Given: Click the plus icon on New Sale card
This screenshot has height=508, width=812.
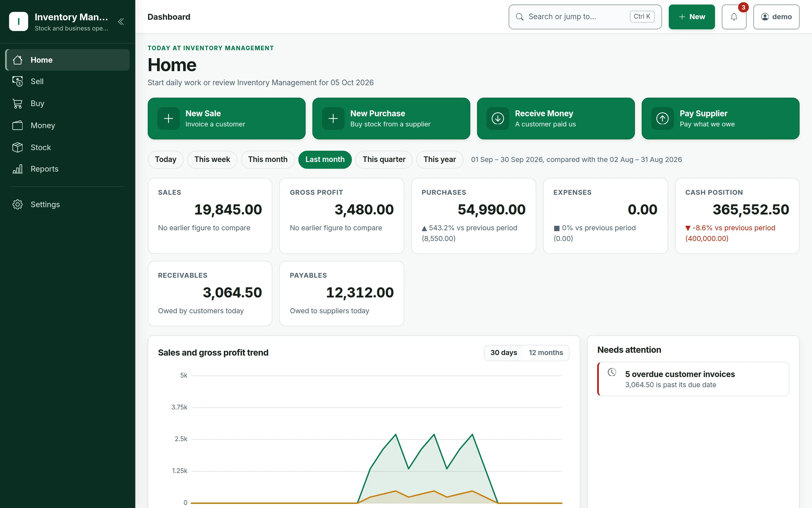Looking at the screenshot, I should pyautogui.click(x=168, y=118).
